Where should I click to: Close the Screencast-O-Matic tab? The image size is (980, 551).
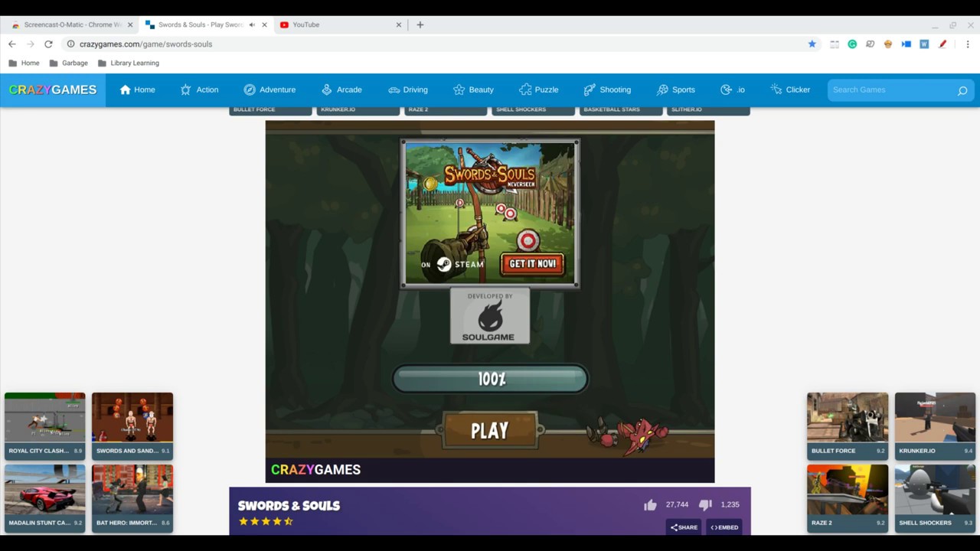tap(129, 24)
